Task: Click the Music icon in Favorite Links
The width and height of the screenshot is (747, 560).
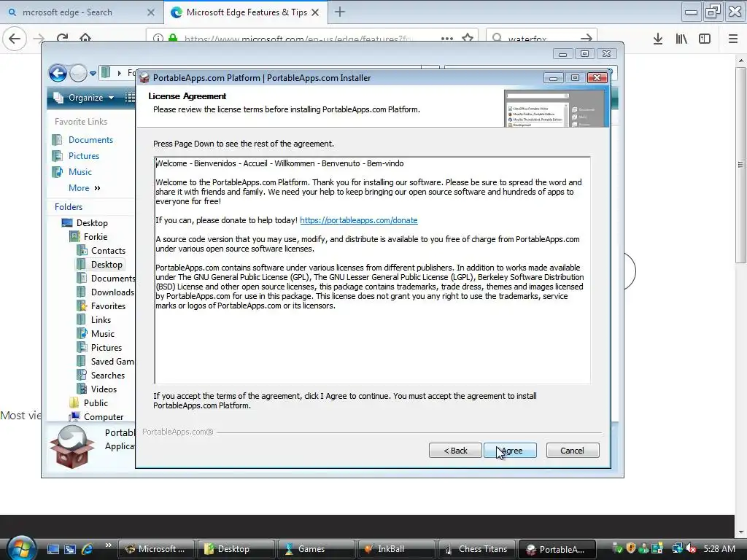Action: click(x=57, y=171)
